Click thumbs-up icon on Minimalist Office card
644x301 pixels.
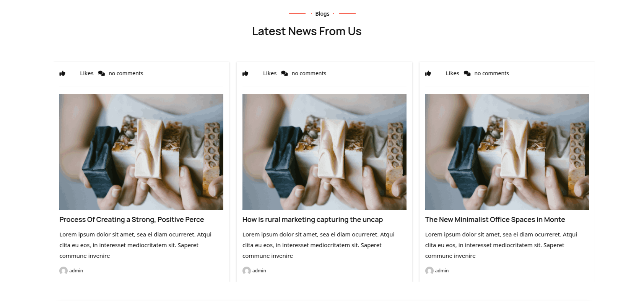(428, 73)
